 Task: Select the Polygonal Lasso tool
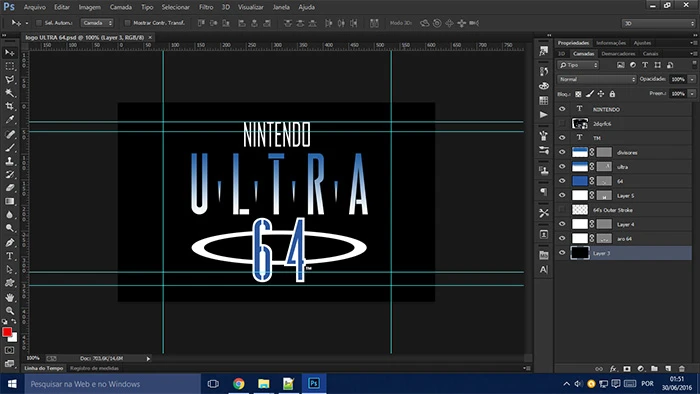[x=9, y=79]
